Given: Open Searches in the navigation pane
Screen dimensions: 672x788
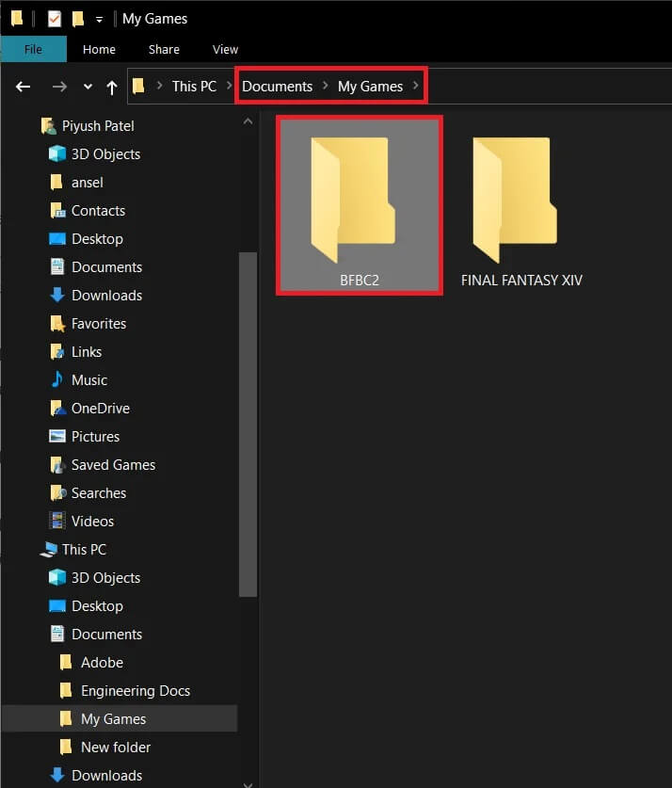Looking at the screenshot, I should pos(99,493).
